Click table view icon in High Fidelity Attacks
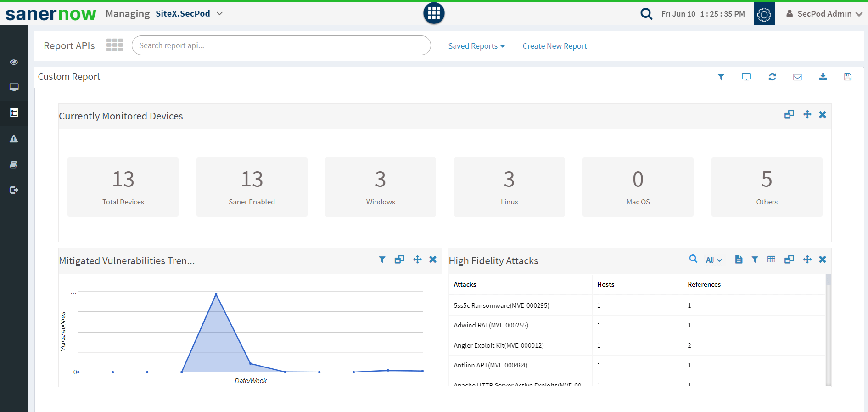 click(x=771, y=260)
